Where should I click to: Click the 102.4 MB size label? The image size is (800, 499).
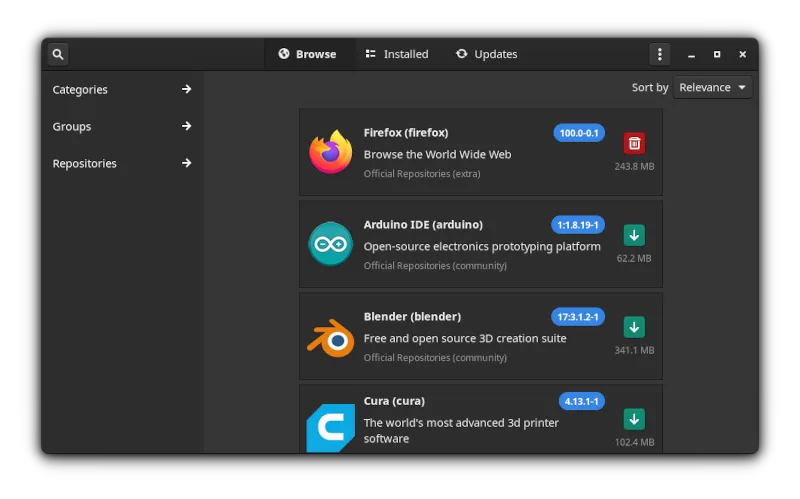tap(634, 442)
